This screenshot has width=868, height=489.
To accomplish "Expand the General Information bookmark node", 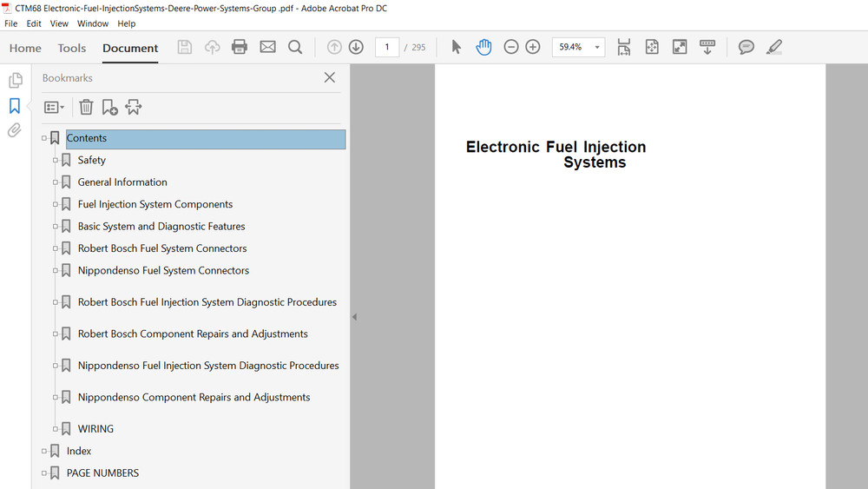I will click(55, 182).
